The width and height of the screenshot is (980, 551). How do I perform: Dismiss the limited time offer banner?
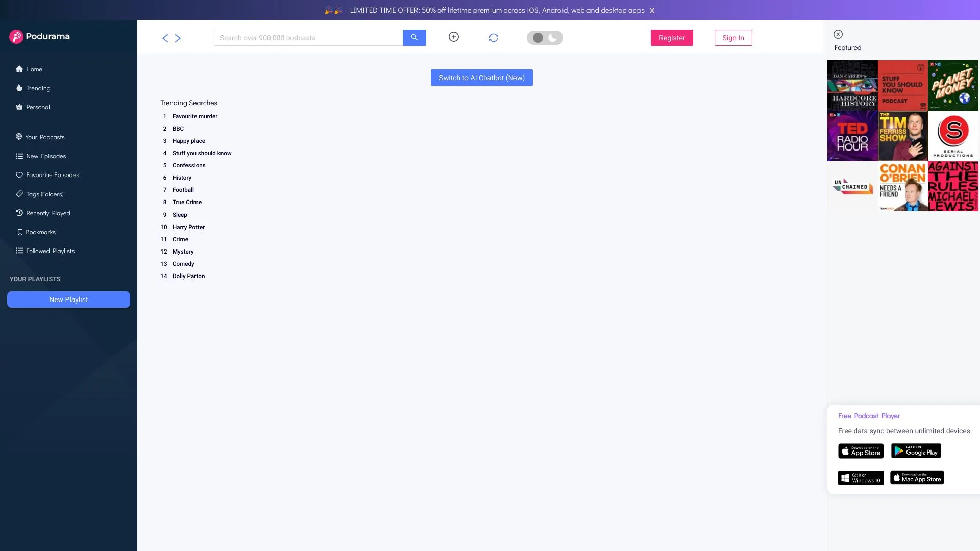tap(652, 10)
